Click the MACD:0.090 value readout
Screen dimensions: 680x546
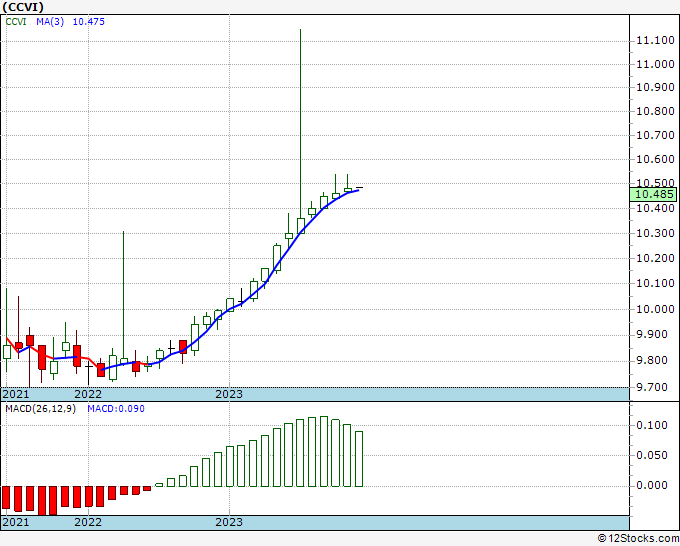click(116, 409)
